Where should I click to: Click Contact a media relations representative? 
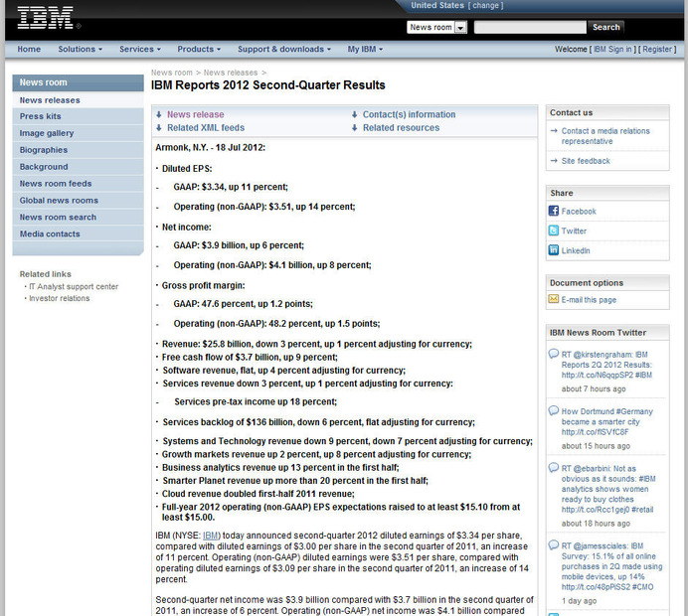point(605,136)
